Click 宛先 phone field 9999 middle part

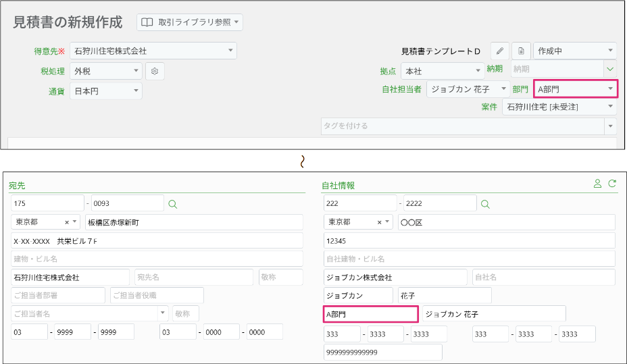point(73,332)
